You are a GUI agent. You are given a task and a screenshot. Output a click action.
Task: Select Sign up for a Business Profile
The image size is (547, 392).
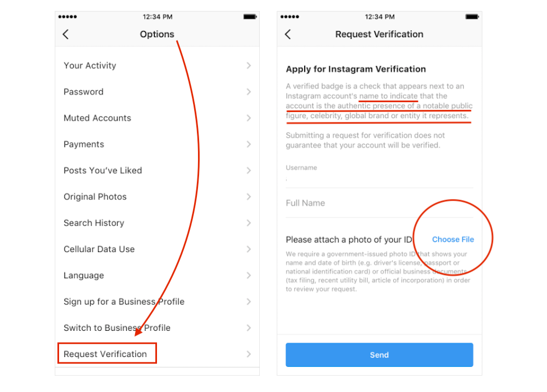pyautogui.click(x=124, y=302)
